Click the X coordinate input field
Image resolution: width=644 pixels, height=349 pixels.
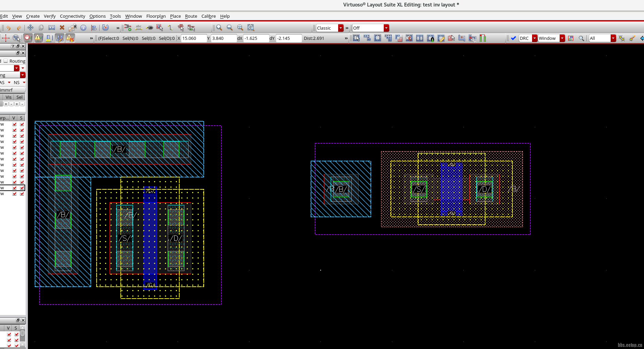[x=194, y=38]
